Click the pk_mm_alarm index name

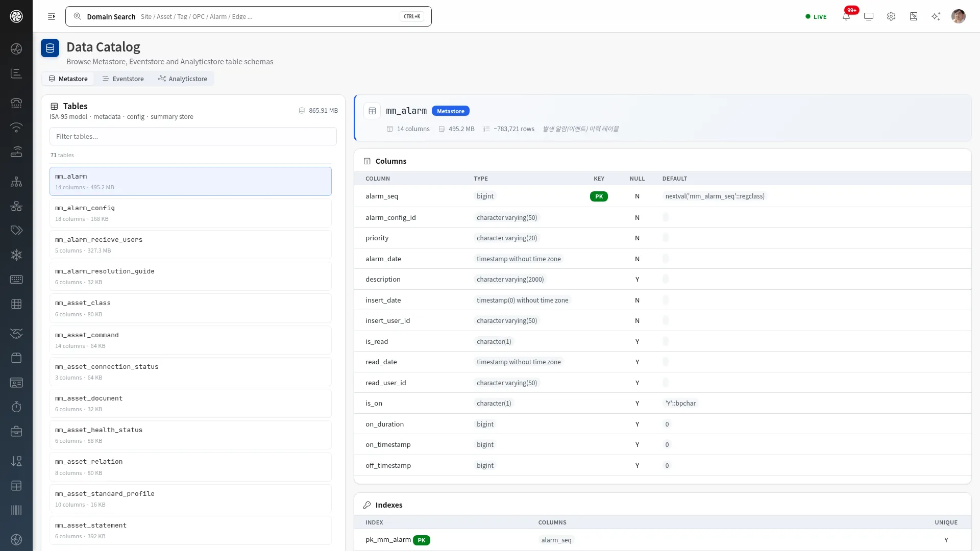[388, 539]
